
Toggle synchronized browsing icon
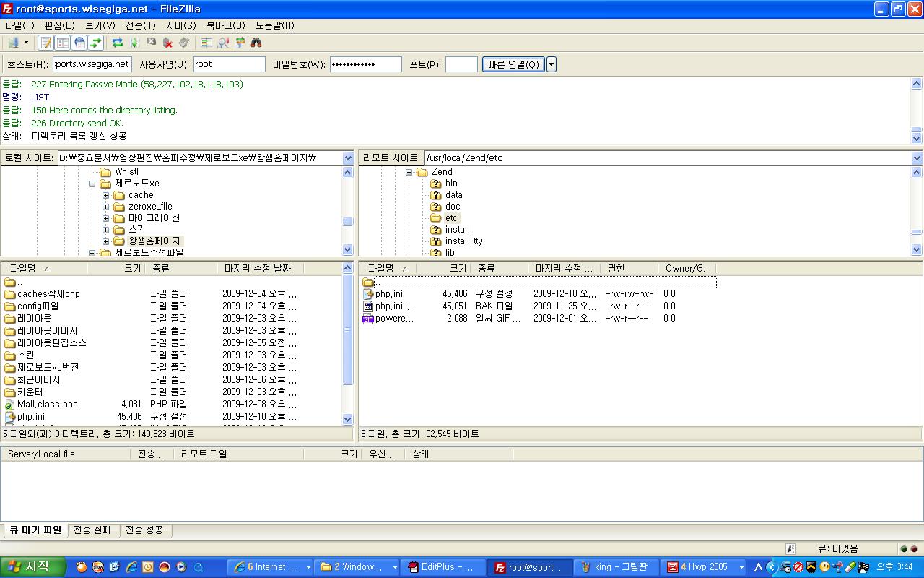point(240,43)
